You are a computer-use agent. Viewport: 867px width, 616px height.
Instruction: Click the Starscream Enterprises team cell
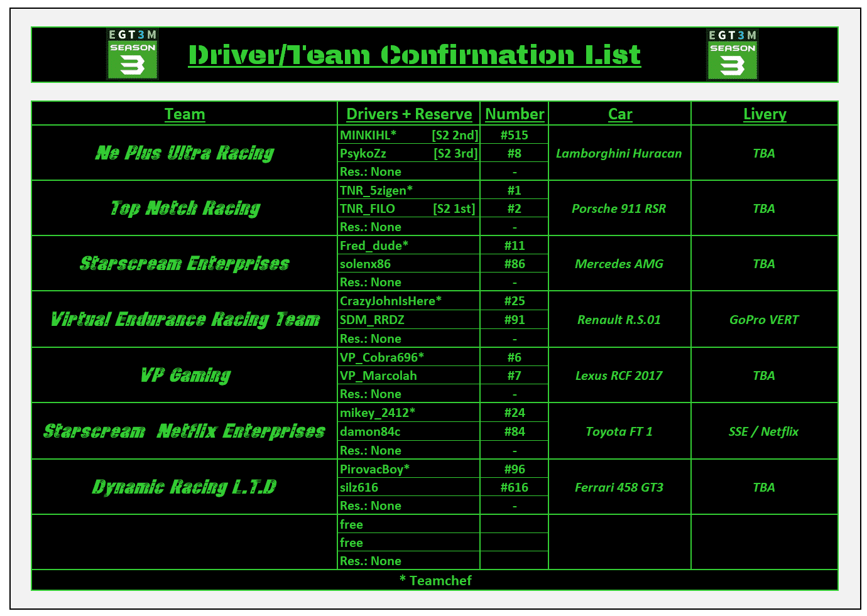pyautogui.click(x=185, y=264)
